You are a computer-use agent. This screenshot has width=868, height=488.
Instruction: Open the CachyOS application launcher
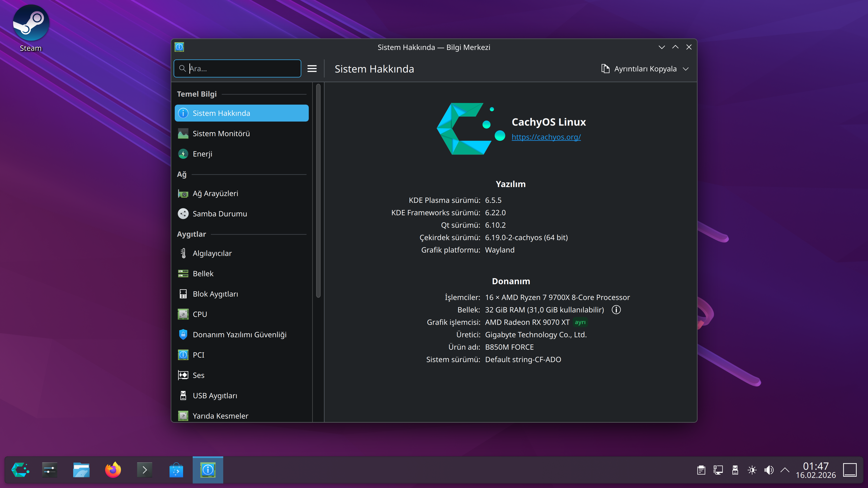coord(20,470)
